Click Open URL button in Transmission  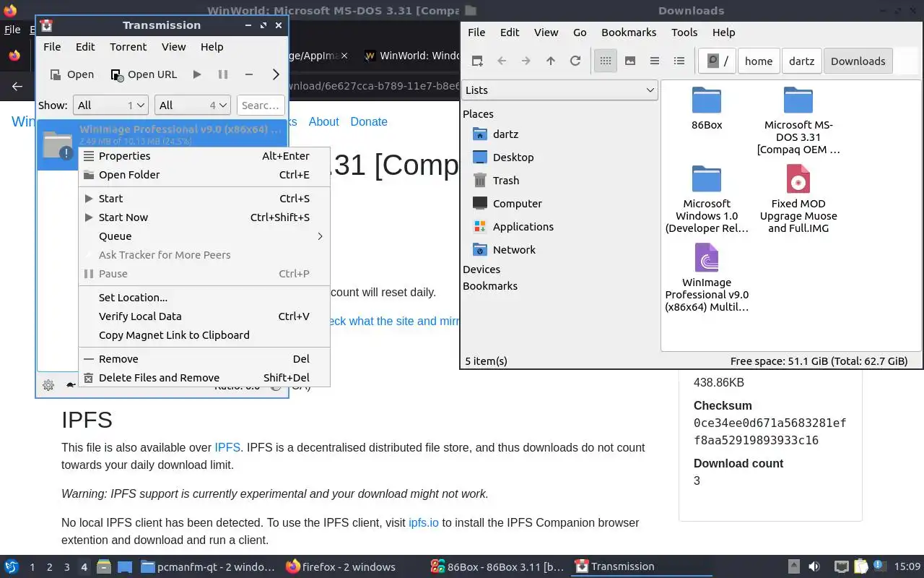pos(144,74)
